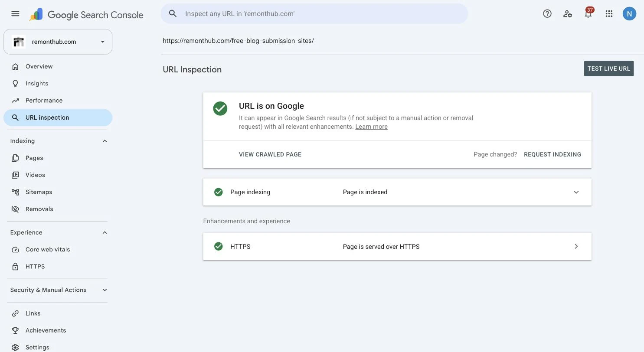Click the Links chain icon
The height and width of the screenshot is (352, 644).
click(16, 313)
